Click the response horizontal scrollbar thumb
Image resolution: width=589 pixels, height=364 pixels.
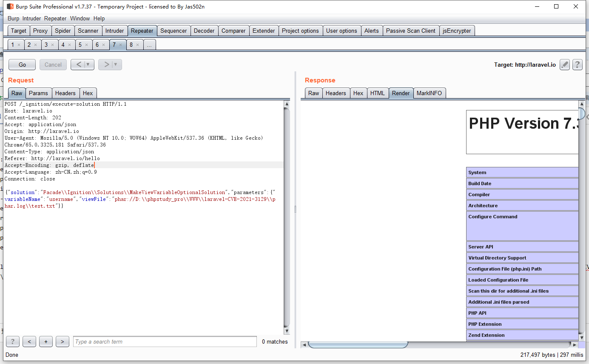coord(358,344)
